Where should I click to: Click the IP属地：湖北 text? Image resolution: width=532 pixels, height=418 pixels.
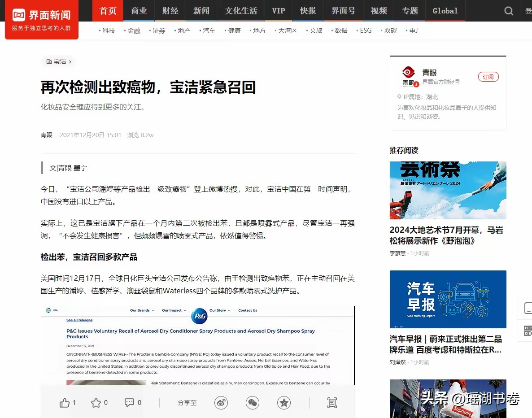(420, 97)
